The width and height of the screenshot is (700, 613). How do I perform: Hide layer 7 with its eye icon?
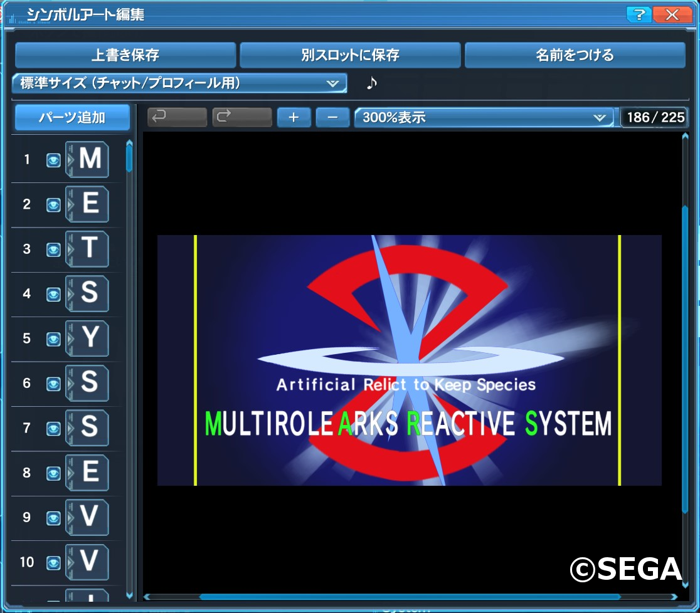point(53,429)
